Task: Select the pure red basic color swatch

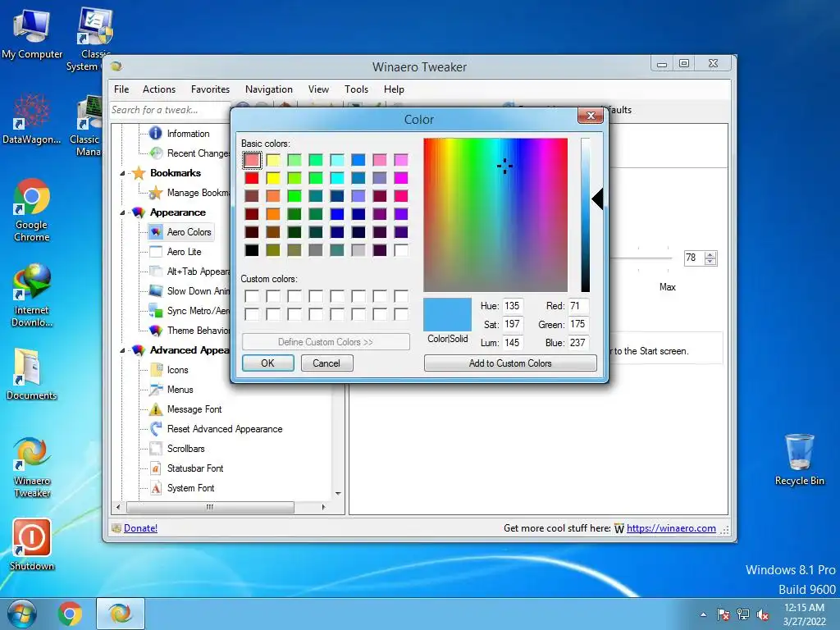Action: point(252,178)
